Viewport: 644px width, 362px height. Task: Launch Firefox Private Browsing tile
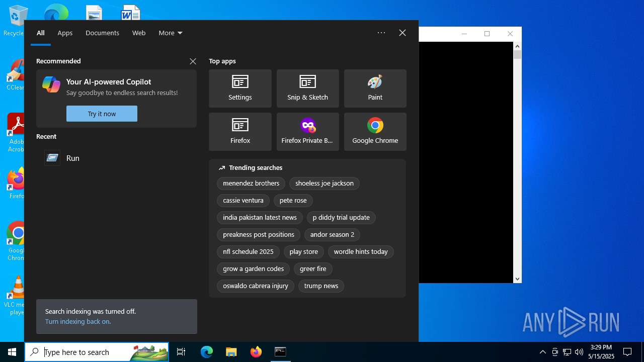307,132
